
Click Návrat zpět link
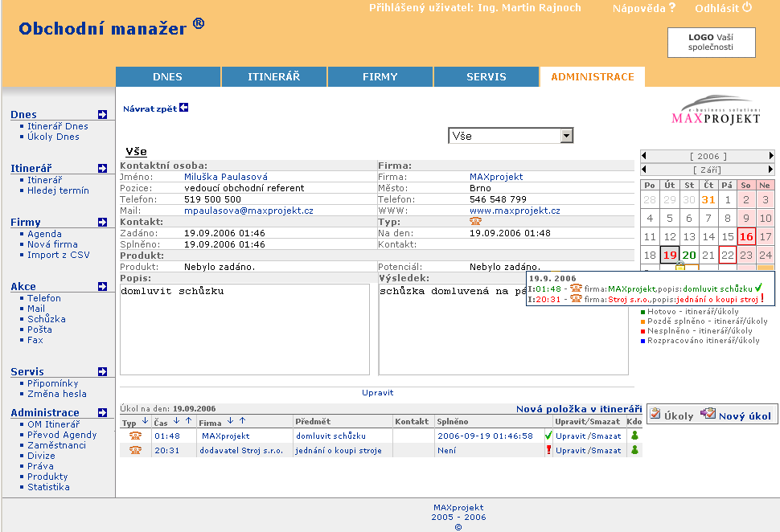click(x=150, y=108)
